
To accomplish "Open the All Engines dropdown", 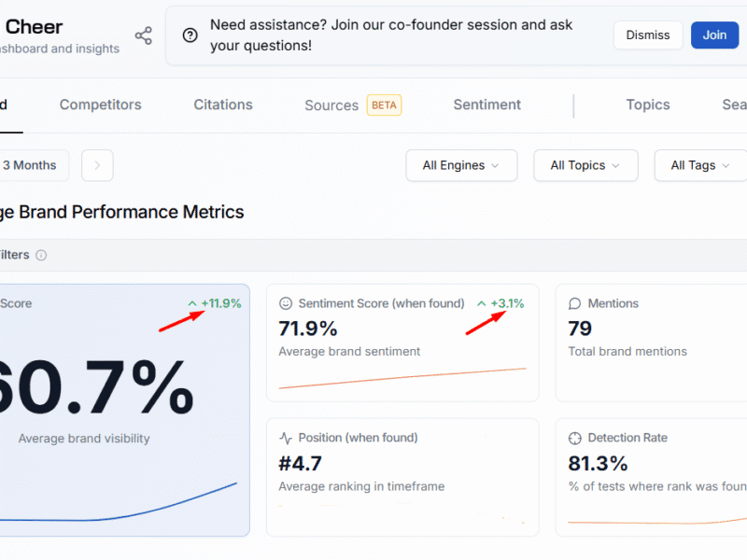I will [x=461, y=165].
